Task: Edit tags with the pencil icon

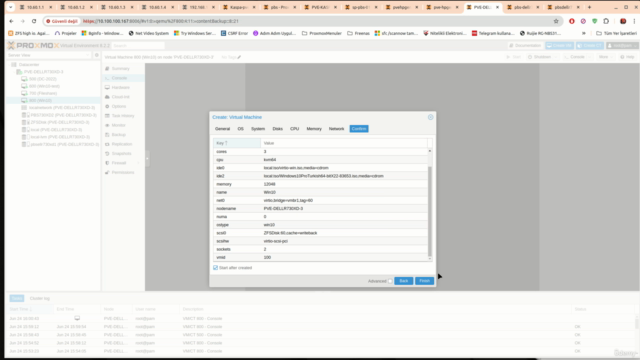Action: (x=239, y=57)
